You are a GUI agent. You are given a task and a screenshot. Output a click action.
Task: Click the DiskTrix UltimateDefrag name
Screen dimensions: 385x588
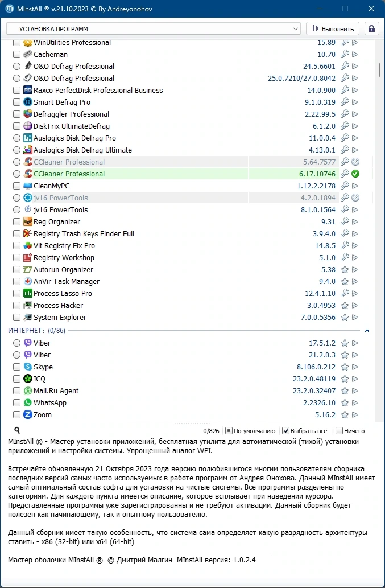[x=72, y=126]
